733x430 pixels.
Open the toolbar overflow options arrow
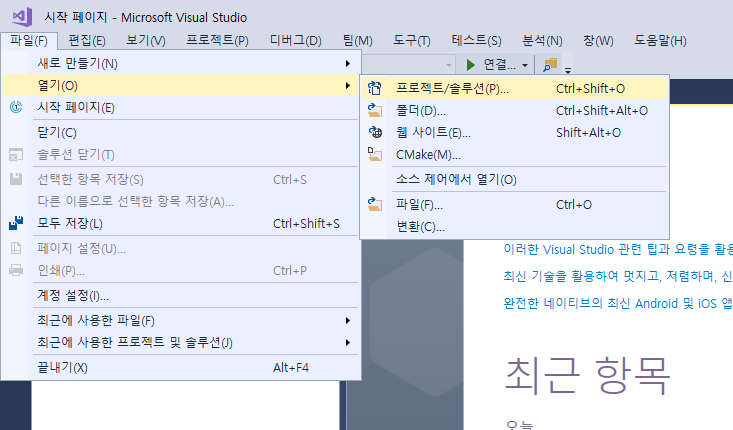click(x=568, y=71)
